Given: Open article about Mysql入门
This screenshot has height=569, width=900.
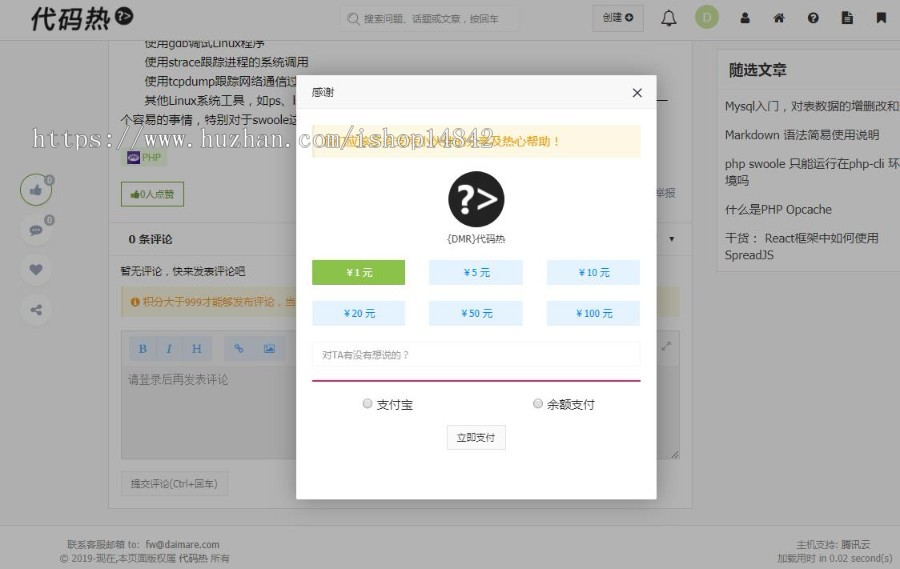Looking at the screenshot, I should pyautogui.click(x=812, y=106).
